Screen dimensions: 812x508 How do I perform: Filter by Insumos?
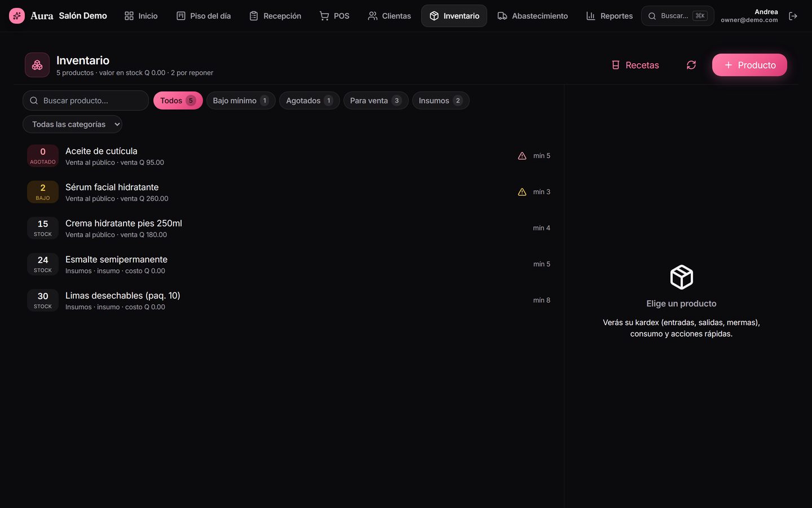point(440,100)
